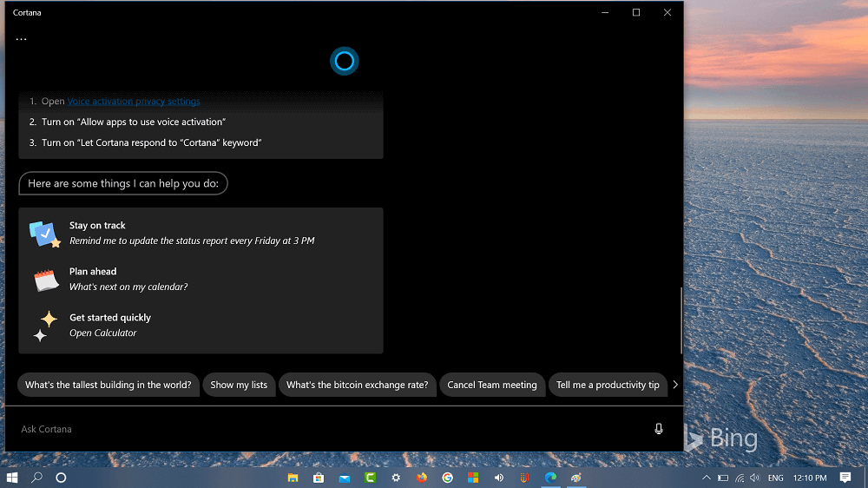868x488 pixels.
Task: Open the green Camtasia taskbar icon
Action: [370, 478]
